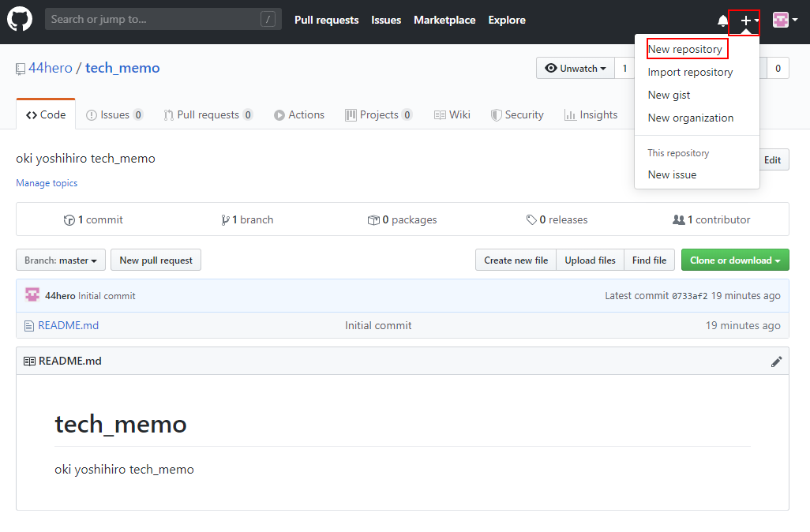The width and height of the screenshot is (810, 532).
Task: View the 1 commit history
Action: point(93,219)
